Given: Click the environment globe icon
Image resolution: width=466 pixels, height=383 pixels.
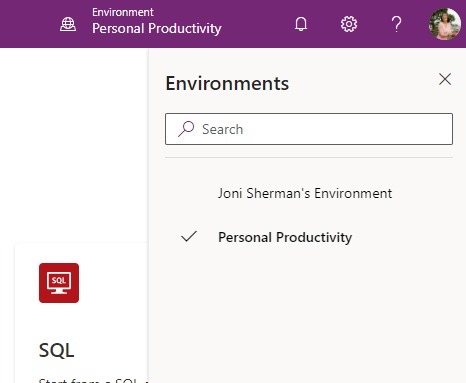Looking at the screenshot, I should click(x=68, y=24).
